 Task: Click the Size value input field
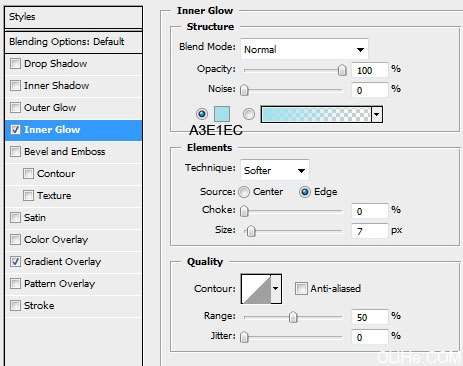coord(370,231)
